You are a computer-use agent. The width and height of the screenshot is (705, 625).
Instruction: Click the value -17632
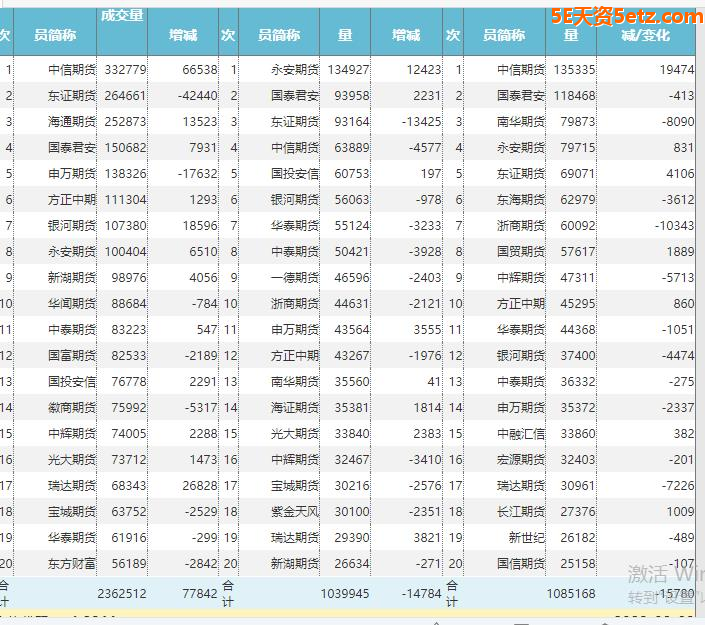coord(197,174)
